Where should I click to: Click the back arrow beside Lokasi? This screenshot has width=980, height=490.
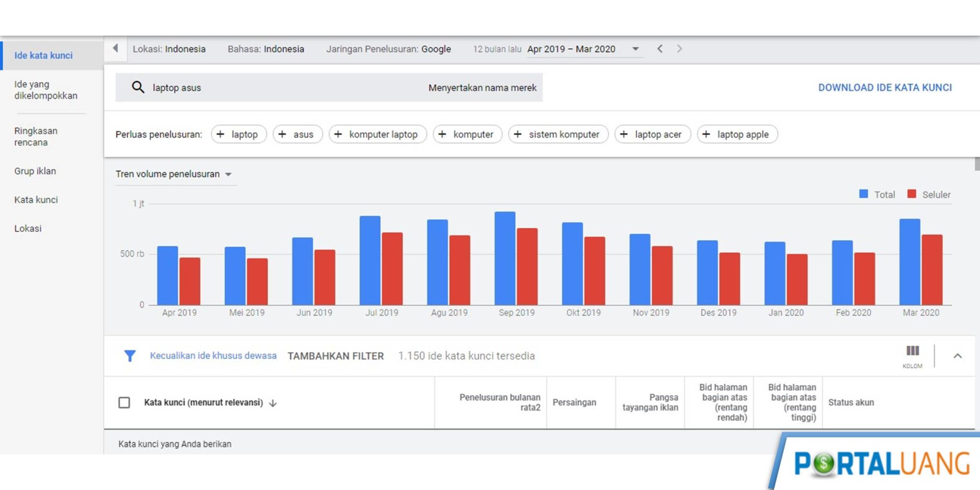pyautogui.click(x=115, y=48)
